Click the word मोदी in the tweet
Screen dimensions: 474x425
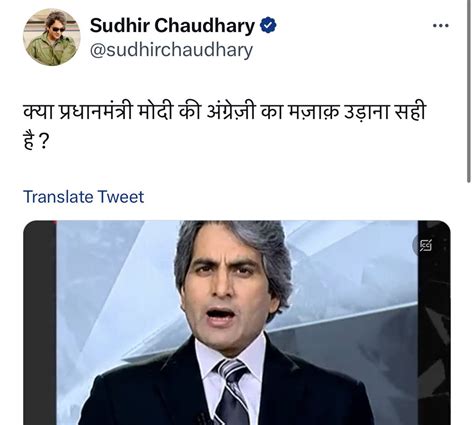[155, 112]
